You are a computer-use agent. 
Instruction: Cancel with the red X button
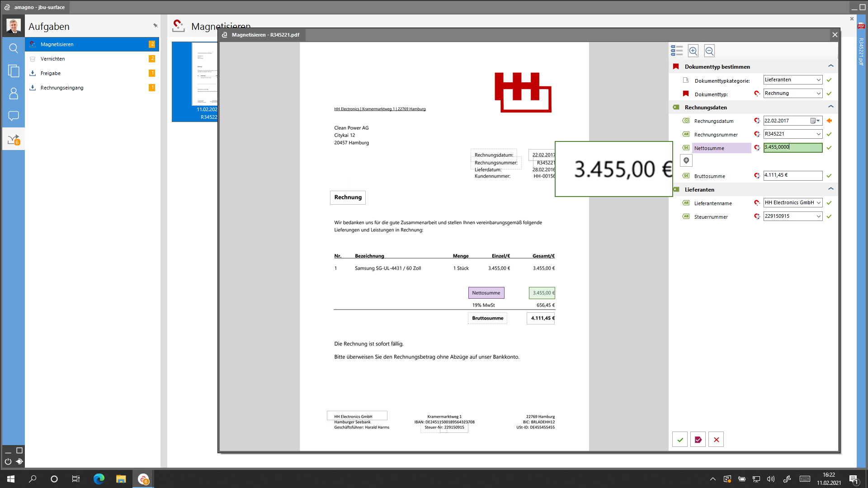[x=716, y=440]
